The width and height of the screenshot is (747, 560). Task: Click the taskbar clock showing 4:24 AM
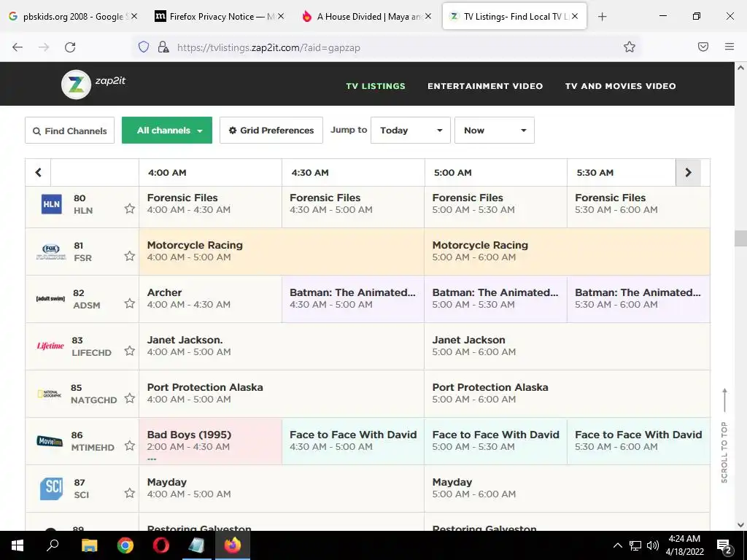click(684, 545)
